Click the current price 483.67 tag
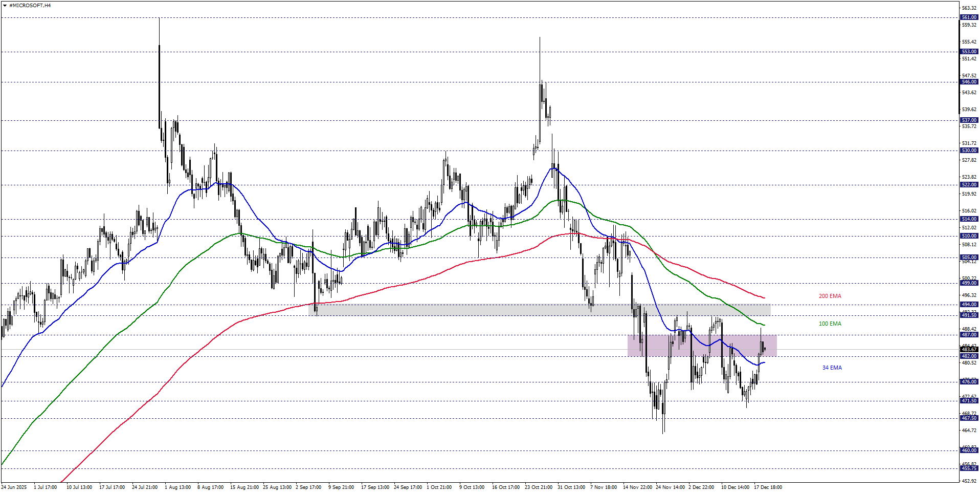The width and height of the screenshot is (980, 493). (x=969, y=350)
